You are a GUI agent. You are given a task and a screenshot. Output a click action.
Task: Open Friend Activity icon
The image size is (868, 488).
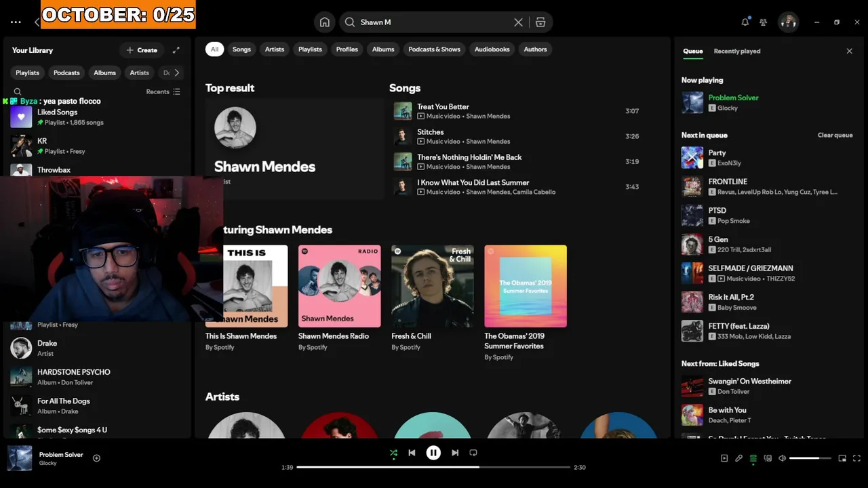pos(764,22)
